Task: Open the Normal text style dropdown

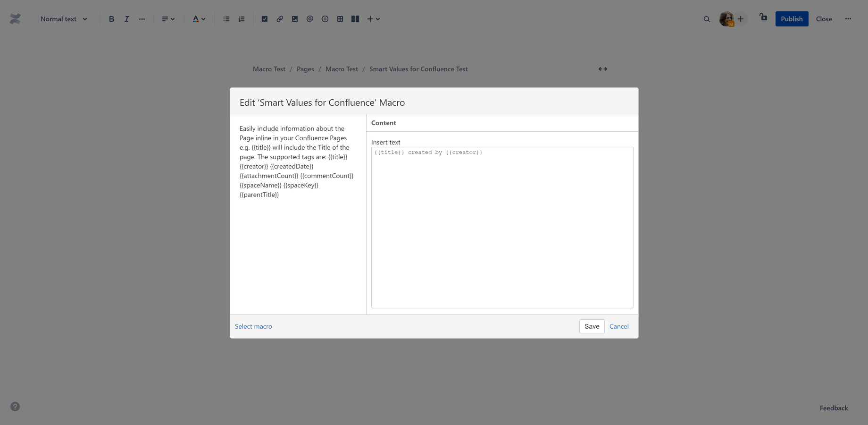Action: point(64,19)
